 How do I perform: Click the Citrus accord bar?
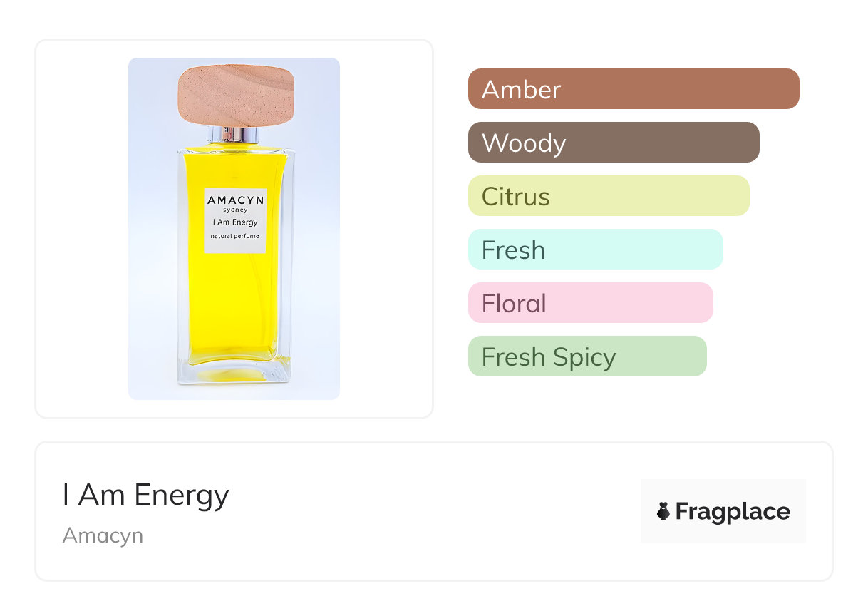click(608, 196)
